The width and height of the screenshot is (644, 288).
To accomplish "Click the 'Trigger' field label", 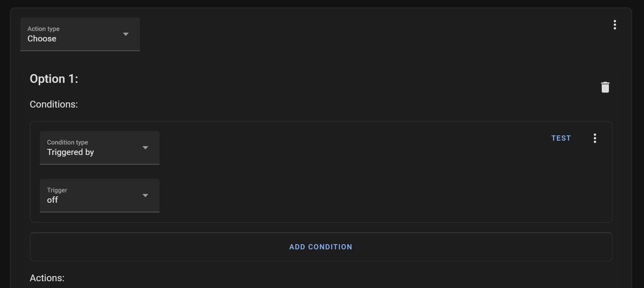I will point(57,190).
